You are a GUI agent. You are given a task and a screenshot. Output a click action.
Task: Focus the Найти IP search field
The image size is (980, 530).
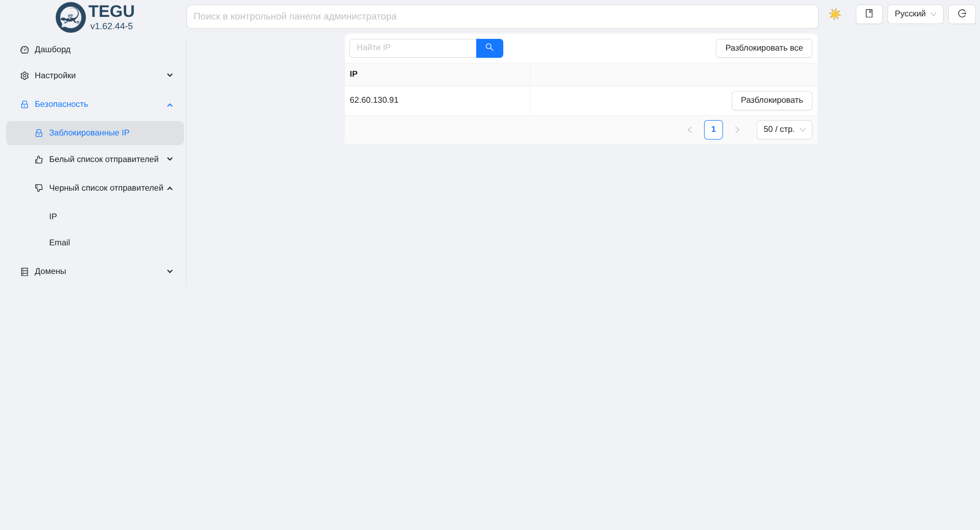click(x=412, y=48)
